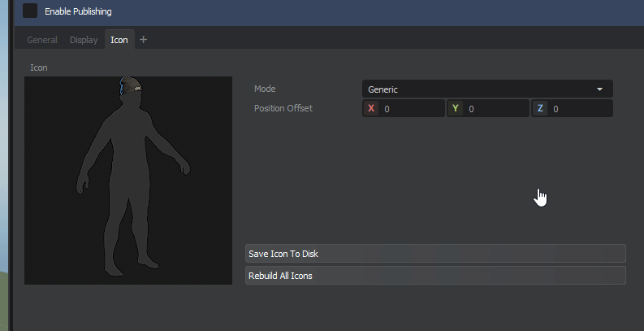Click the blue Z axis label

tap(540, 109)
